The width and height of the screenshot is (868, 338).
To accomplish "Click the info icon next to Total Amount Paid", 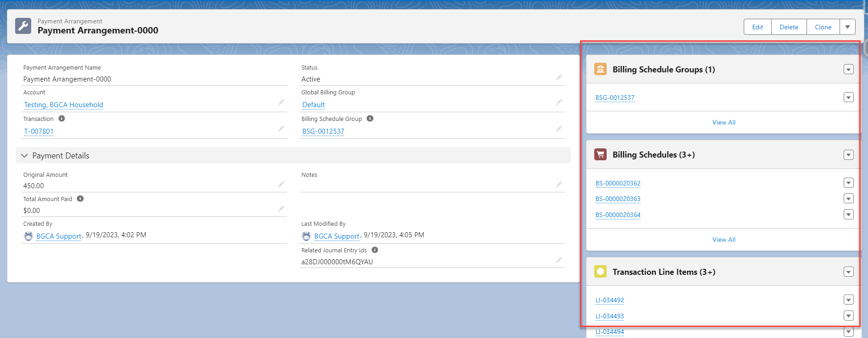I will [80, 199].
